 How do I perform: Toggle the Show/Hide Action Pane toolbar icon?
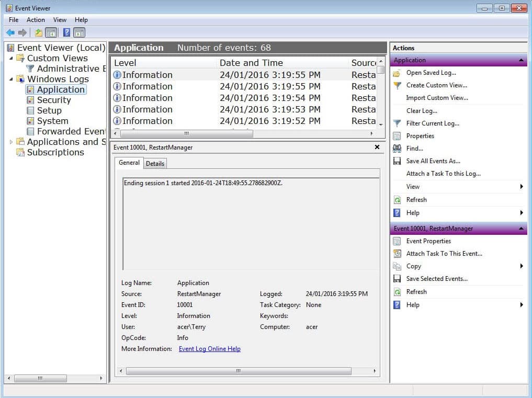(x=80, y=32)
